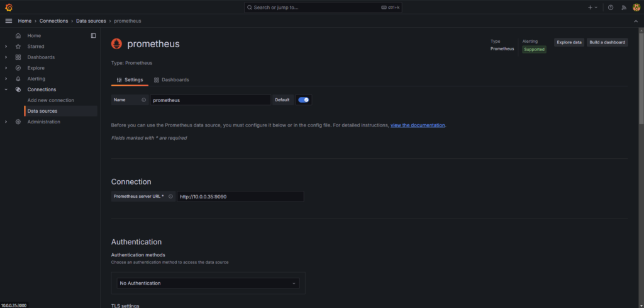Open the plus New menu
Viewport: 644px width, 308px height.
592,8
